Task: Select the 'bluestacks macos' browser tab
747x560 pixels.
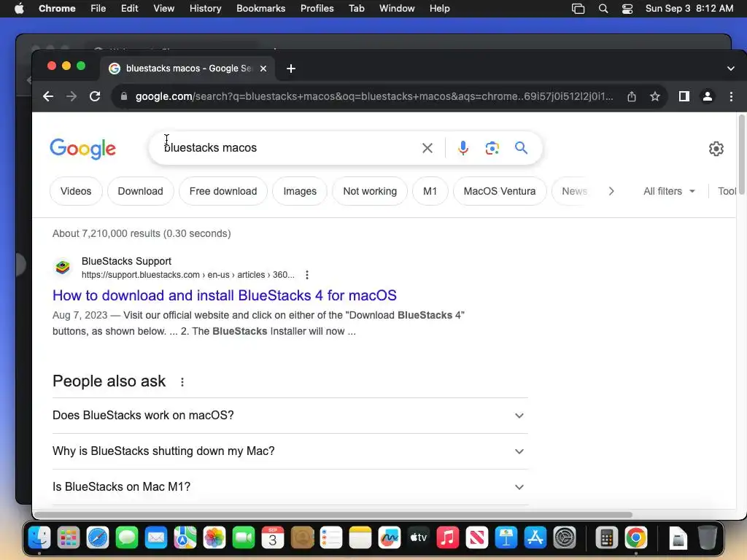Action: click(x=188, y=69)
